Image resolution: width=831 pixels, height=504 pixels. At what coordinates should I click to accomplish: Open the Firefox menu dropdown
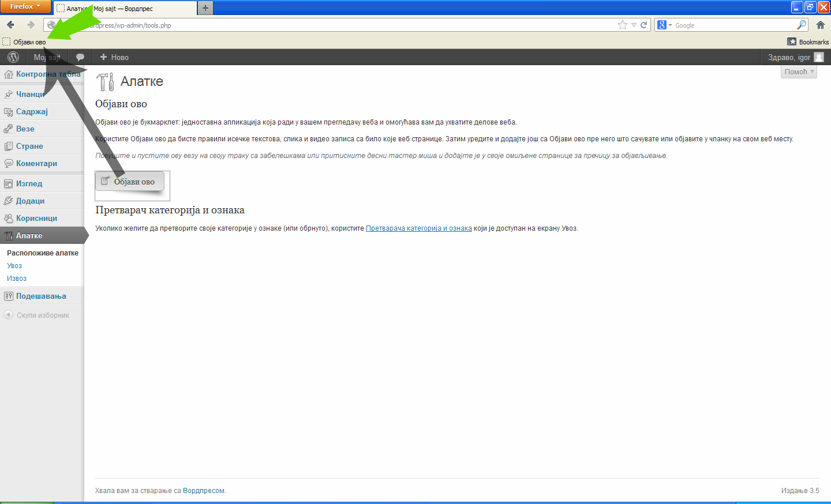25,6
